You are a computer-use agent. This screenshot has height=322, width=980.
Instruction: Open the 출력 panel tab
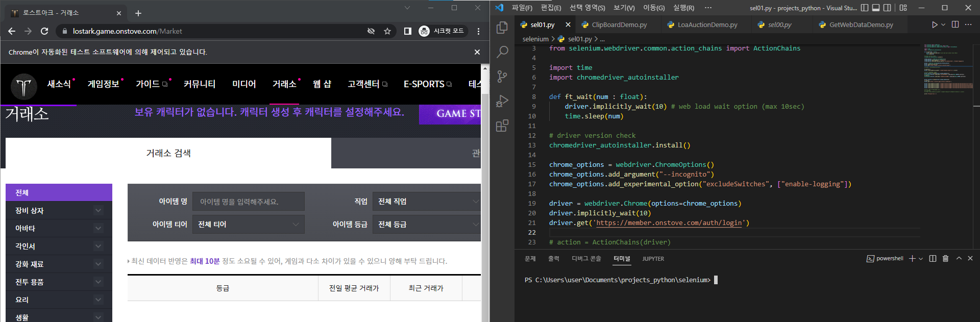tap(554, 259)
